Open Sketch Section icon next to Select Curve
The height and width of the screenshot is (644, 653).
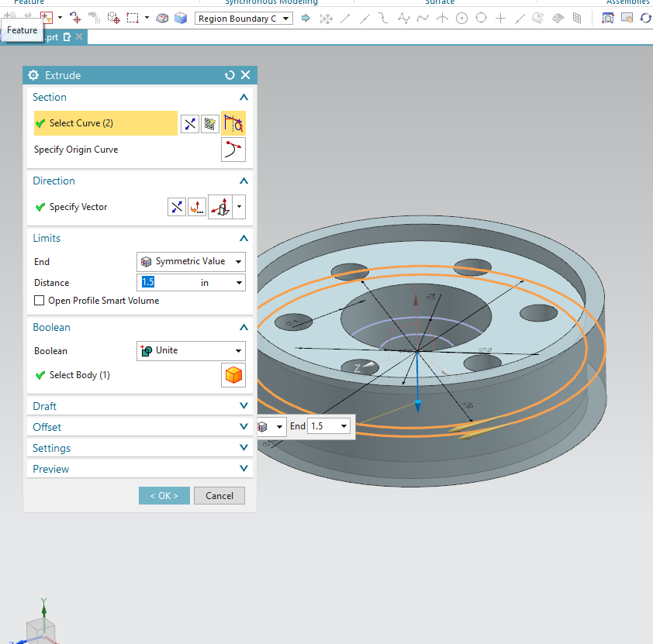point(210,123)
